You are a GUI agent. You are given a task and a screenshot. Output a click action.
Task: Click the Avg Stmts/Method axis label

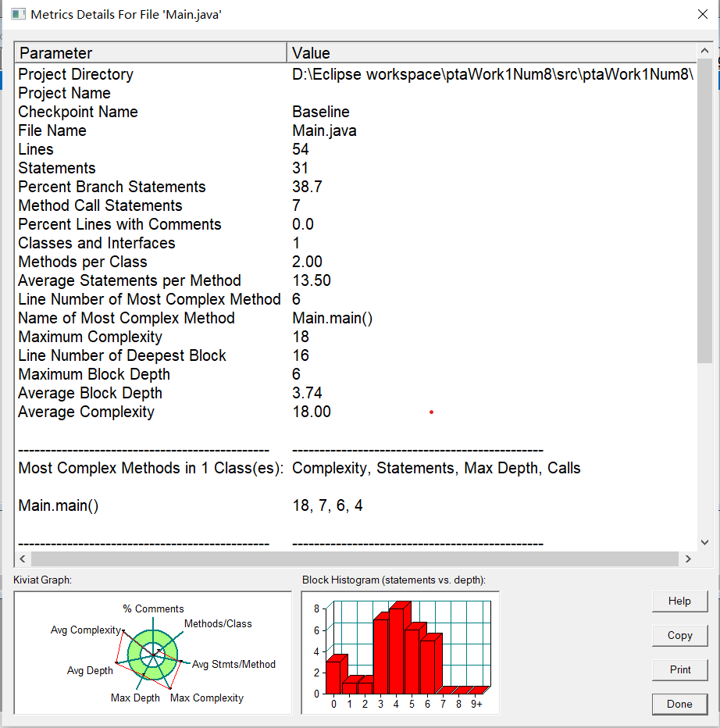pos(233,665)
